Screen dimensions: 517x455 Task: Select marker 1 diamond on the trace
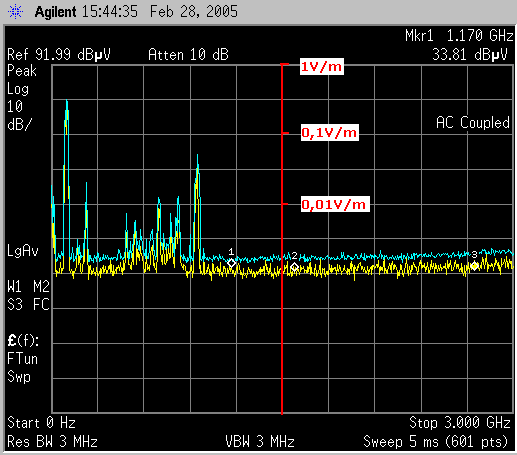231,263
